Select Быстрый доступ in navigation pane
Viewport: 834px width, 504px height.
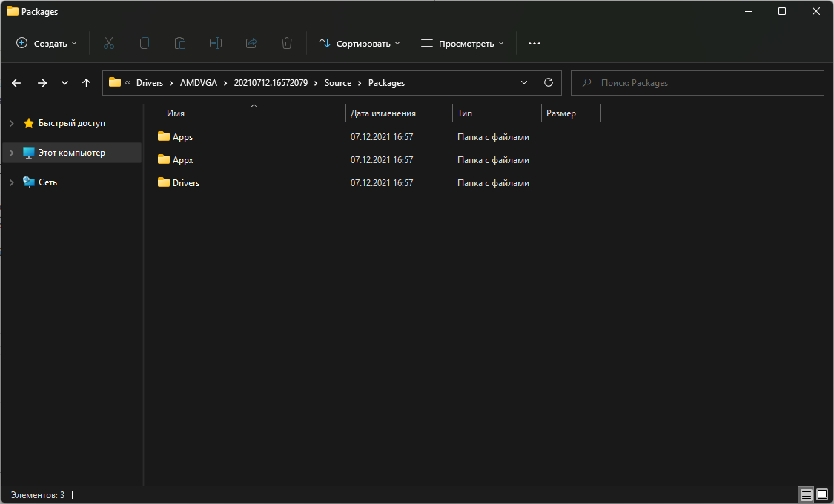[72, 123]
